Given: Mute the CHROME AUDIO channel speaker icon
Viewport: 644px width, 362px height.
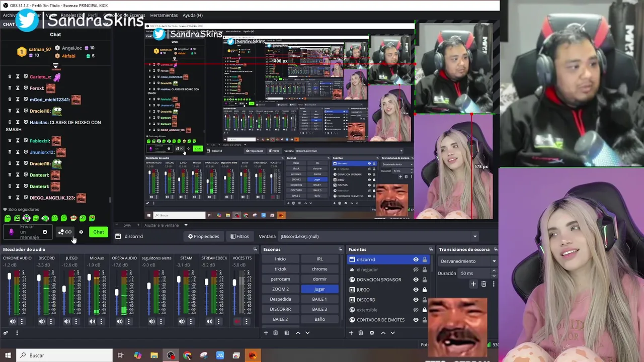Looking at the screenshot, I should coord(13,321).
